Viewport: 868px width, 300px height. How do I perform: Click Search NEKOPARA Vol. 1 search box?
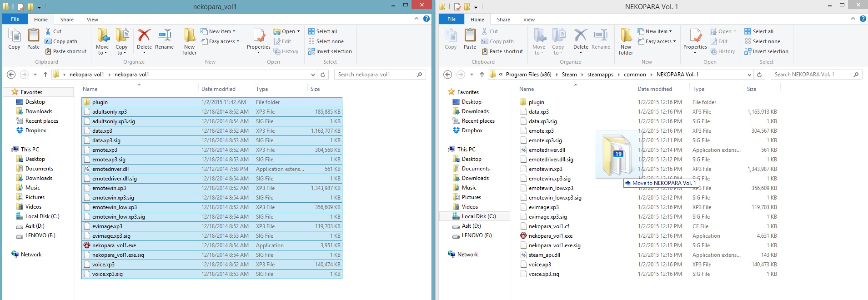click(x=816, y=75)
